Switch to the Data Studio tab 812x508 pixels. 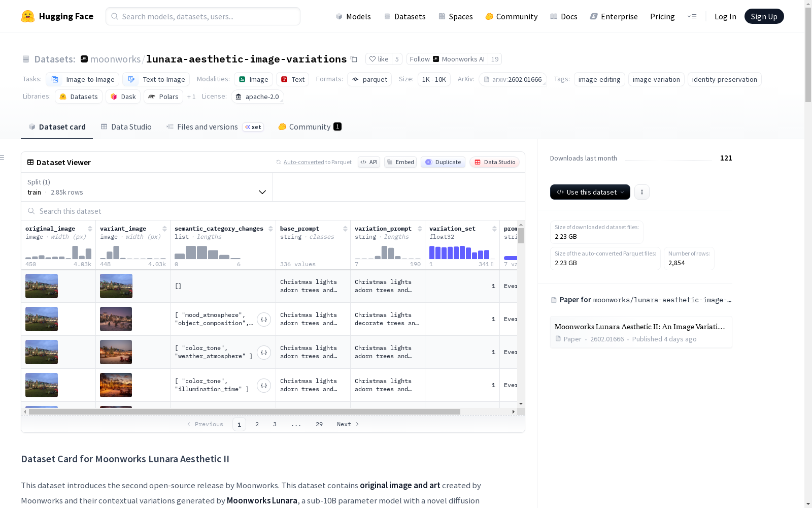click(126, 127)
